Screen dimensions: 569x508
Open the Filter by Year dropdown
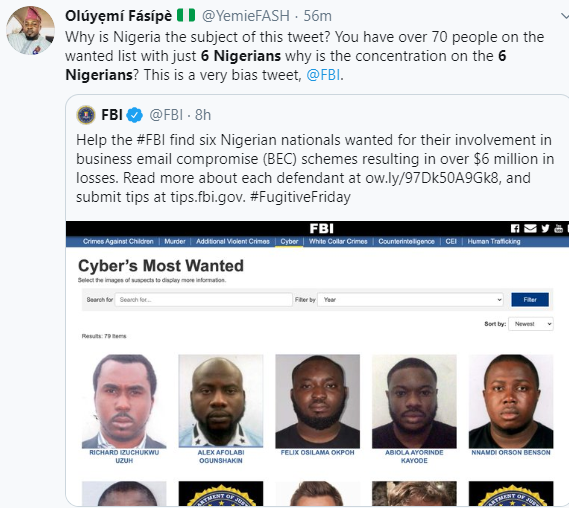[x=410, y=300]
